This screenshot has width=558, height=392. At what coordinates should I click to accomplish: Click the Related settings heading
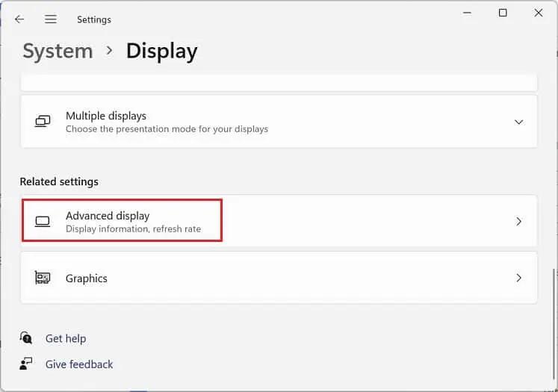[59, 181]
